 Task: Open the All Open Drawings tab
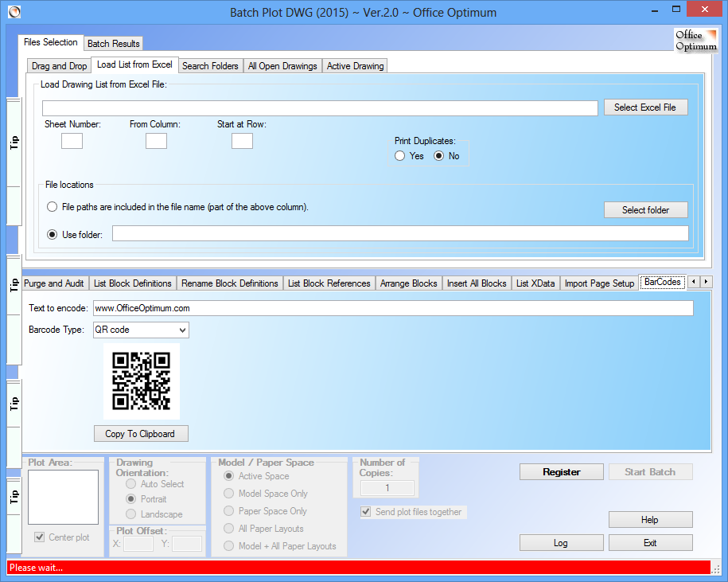pyautogui.click(x=282, y=66)
